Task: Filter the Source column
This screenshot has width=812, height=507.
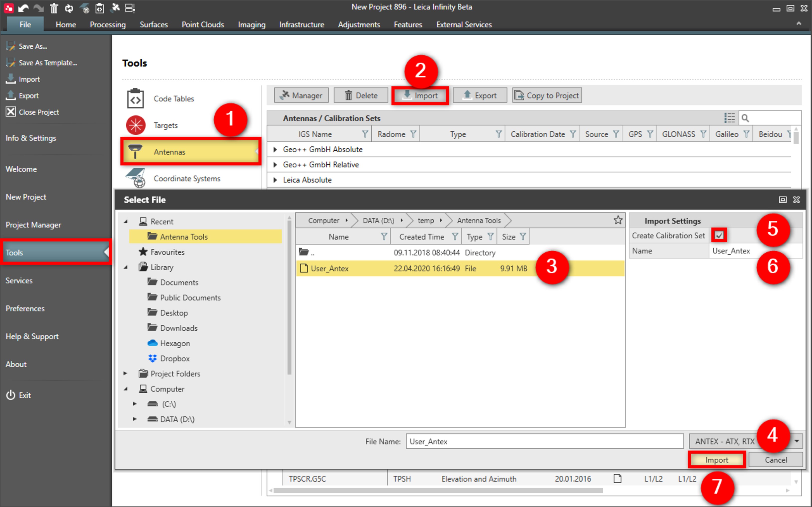Action: click(616, 134)
